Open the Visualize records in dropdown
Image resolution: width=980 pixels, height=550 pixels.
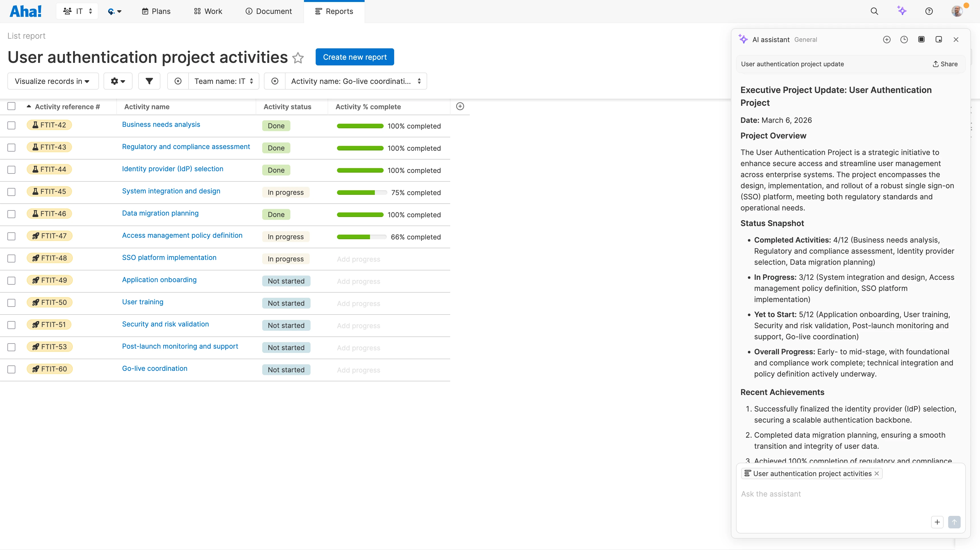[x=53, y=81]
